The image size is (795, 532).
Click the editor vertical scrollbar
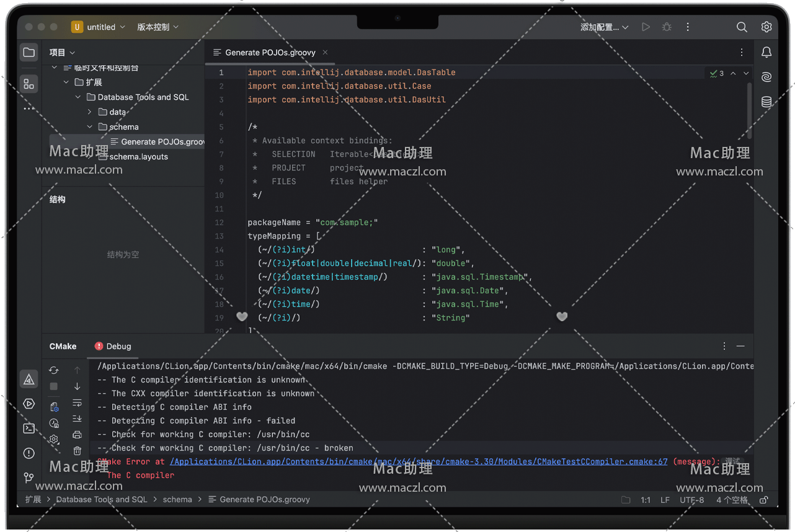tap(749, 112)
